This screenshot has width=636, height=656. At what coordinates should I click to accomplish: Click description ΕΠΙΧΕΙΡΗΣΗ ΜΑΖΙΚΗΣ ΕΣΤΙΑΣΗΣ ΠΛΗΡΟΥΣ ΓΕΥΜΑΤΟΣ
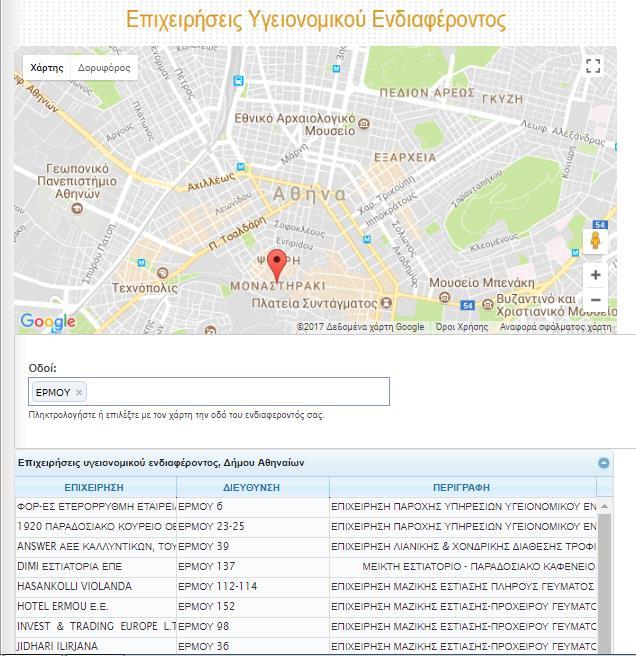[462, 586]
